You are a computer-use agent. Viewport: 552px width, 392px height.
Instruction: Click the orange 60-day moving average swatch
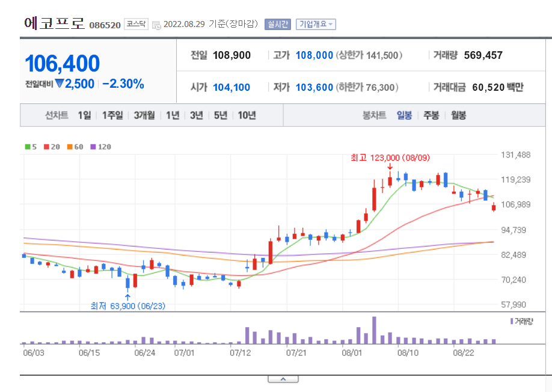[x=70, y=147]
